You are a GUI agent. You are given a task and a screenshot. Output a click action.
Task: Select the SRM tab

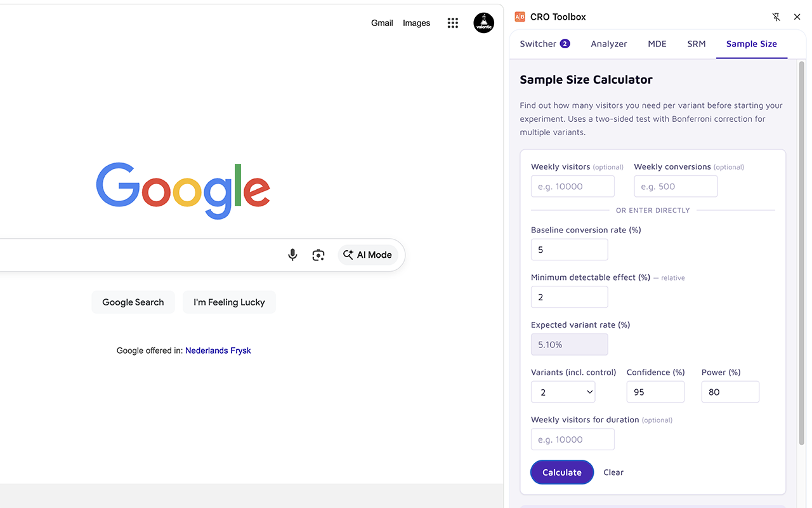pyautogui.click(x=697, y=44)
